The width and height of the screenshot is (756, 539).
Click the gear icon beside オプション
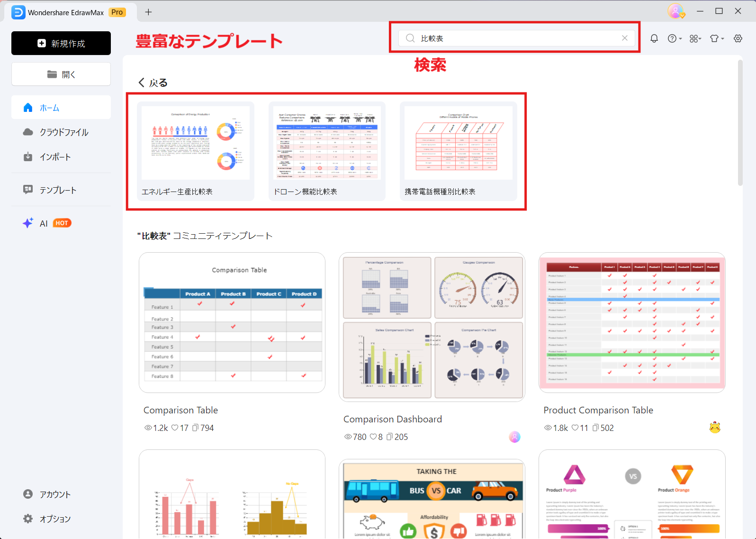[28, 519]
